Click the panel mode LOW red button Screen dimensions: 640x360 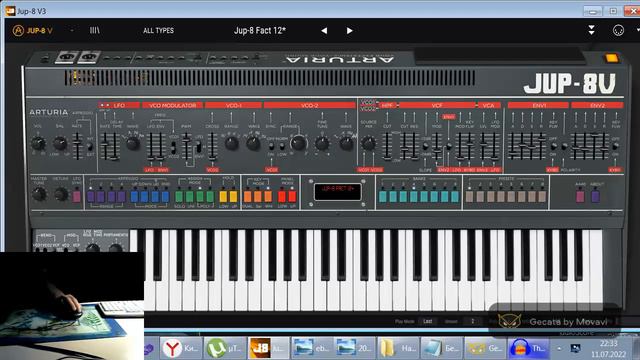[282, 197]
